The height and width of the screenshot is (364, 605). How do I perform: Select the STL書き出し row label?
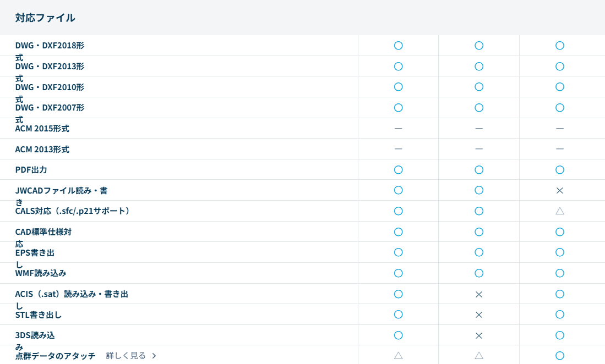click(38, 315)
